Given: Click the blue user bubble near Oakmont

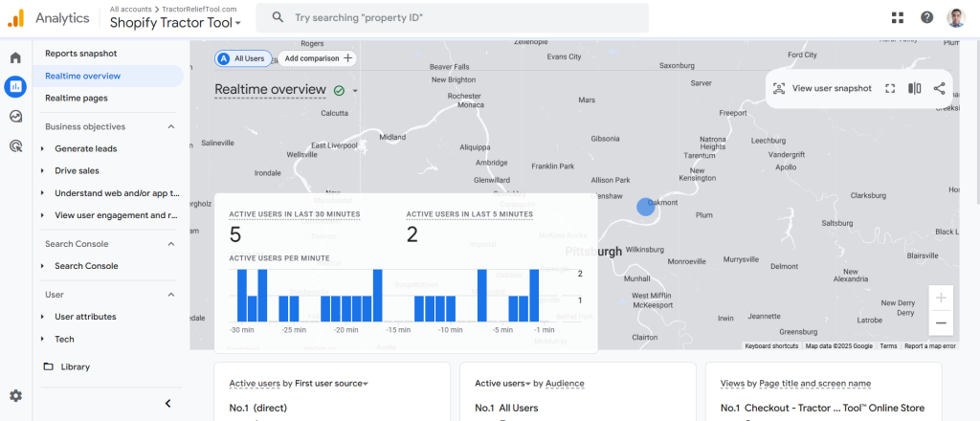Looking at the screenshot, I should (646, 208).
